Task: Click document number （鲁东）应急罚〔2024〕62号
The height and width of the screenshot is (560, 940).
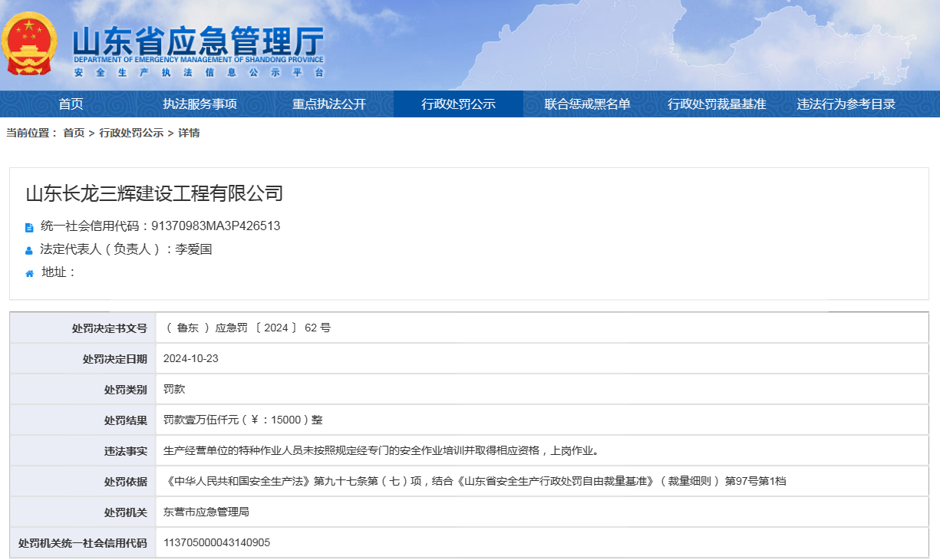Action: 247,328
